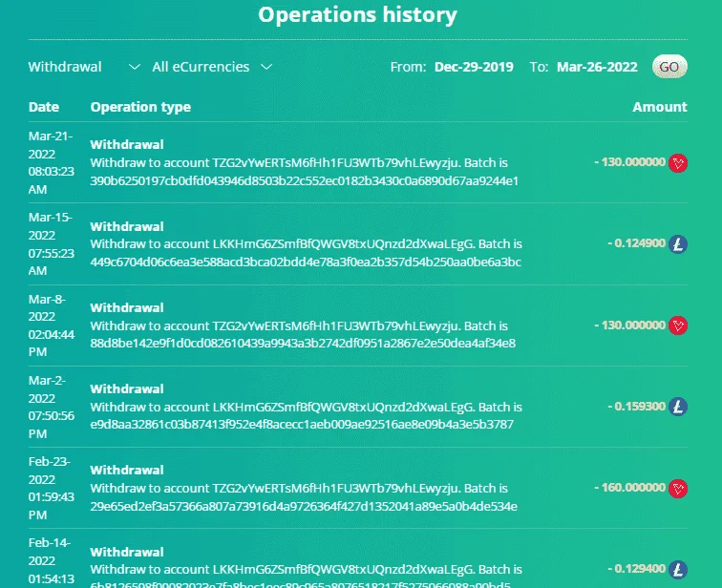
Task: Click the Tron icon on Mar-8-2022 row
Action: click(678, 325)
